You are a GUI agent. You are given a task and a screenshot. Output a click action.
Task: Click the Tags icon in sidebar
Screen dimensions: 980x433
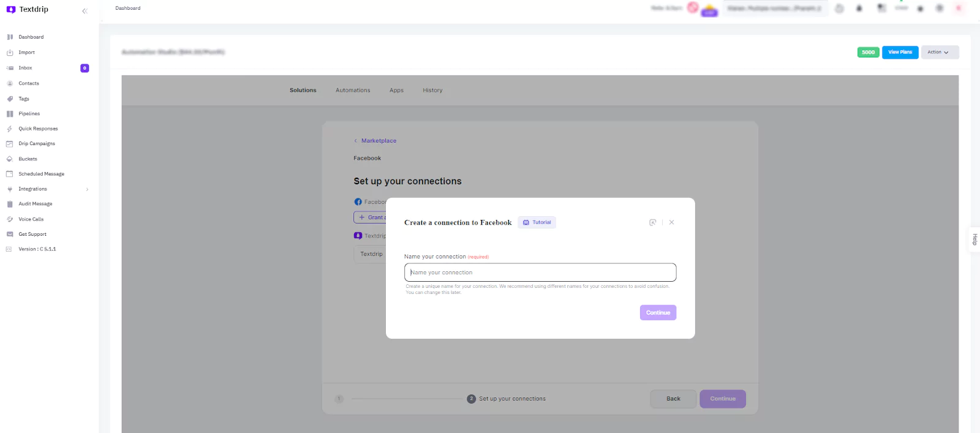tap(10, 99)
